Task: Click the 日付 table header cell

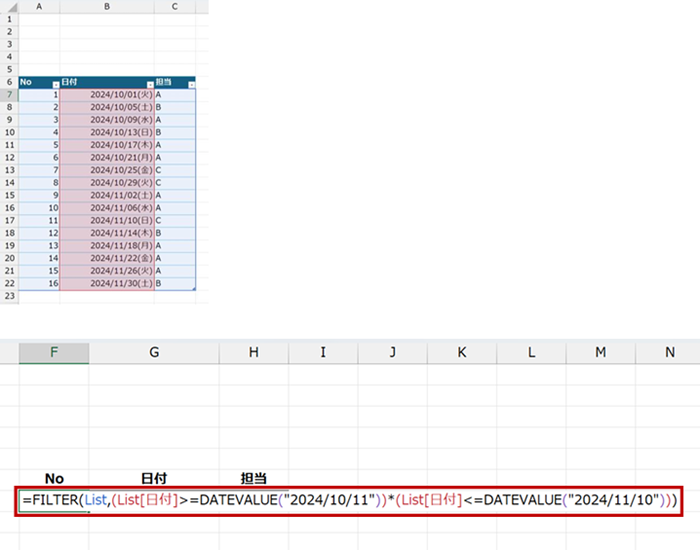Action: pyautogui.click(x=100, y=84)
